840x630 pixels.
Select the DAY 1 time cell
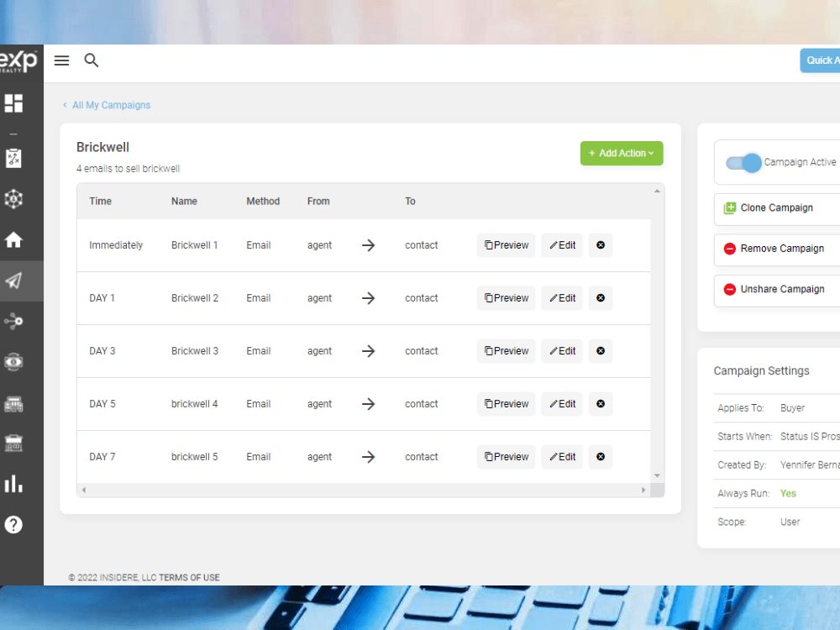[102, 298]
